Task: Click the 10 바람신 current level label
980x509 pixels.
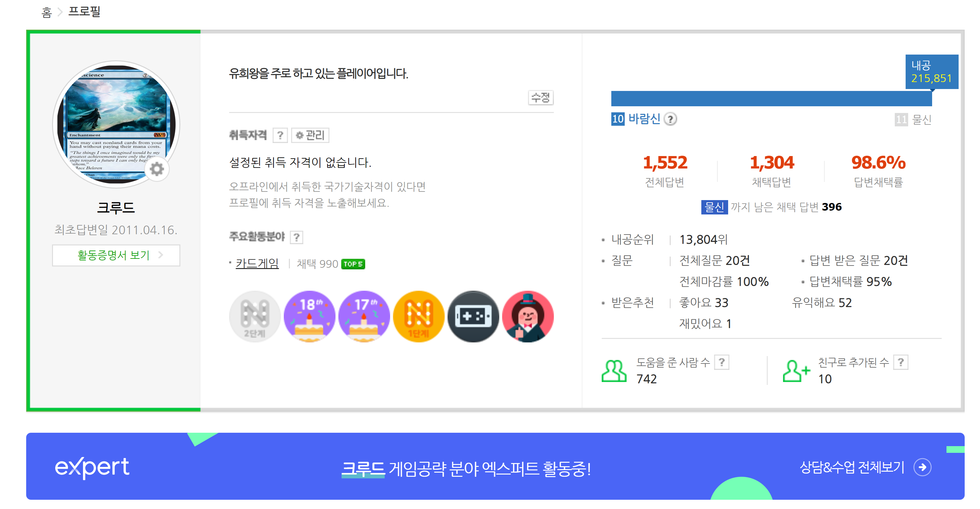Action: (635, 119)
